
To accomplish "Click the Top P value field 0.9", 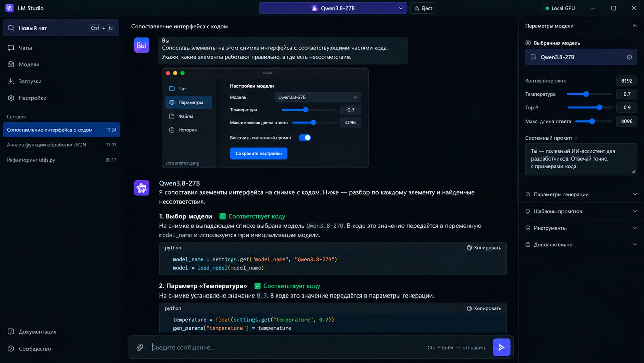I will coord(627,107).
